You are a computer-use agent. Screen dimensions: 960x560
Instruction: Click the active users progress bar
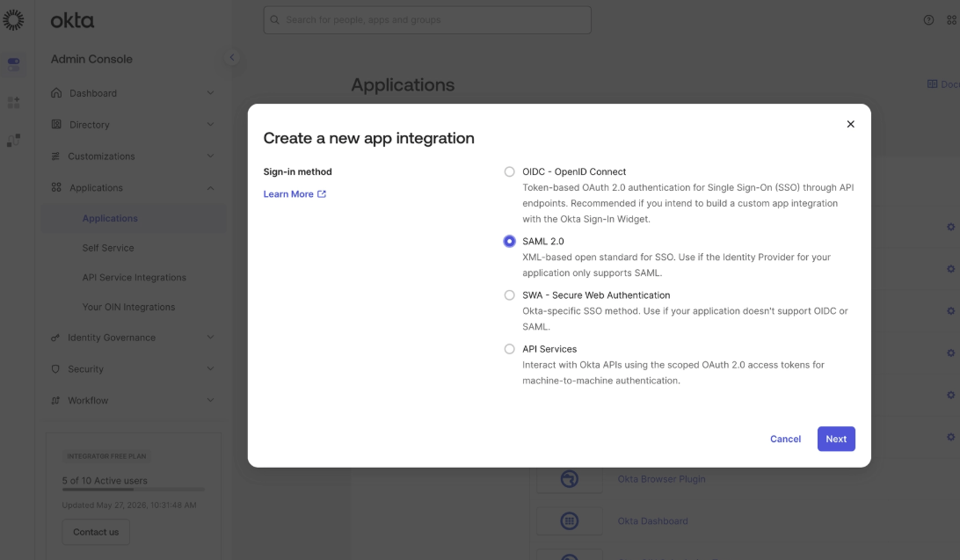(133, 490)
